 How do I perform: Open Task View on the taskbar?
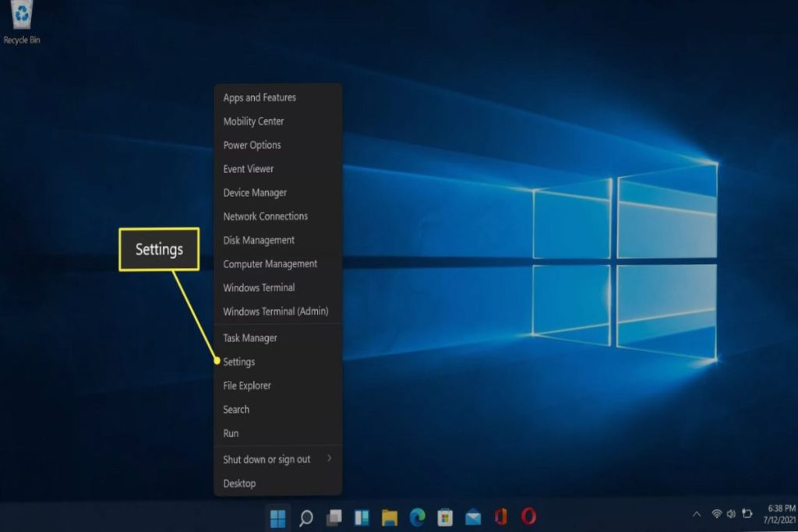tap(334, 518)
